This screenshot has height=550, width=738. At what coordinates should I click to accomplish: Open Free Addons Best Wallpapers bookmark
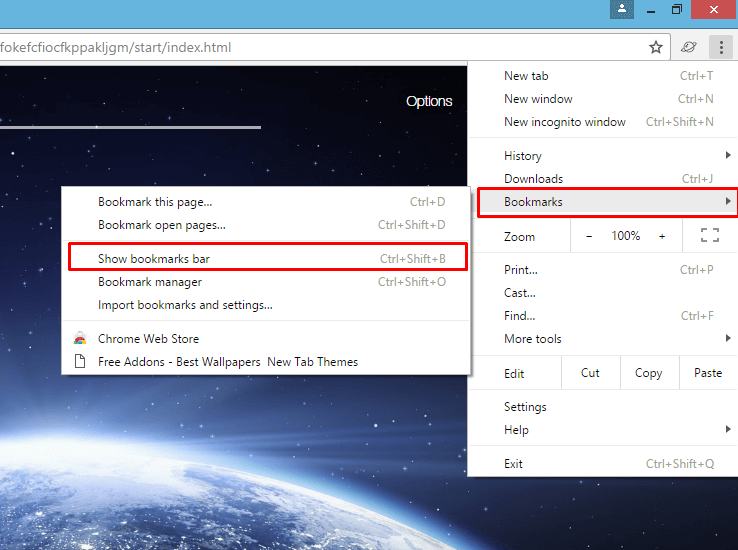tap(227, 362)
